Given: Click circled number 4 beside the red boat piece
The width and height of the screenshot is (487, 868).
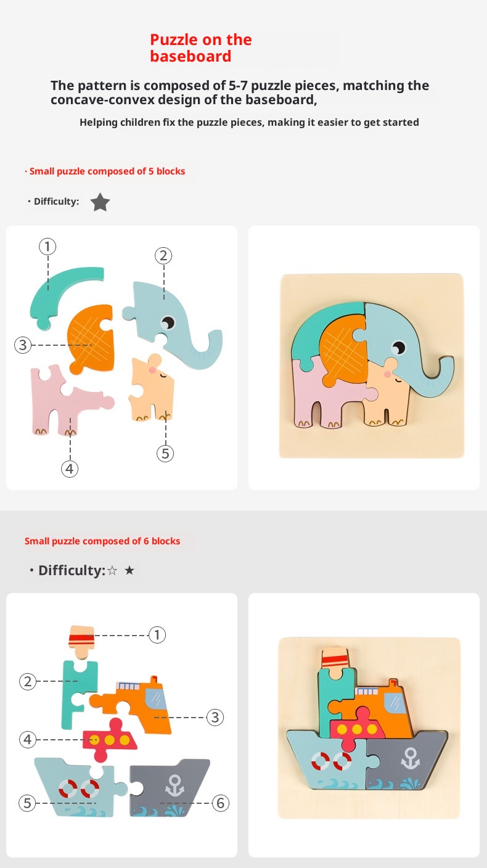Looking at the screenshot, I should (x=27, y=739).
